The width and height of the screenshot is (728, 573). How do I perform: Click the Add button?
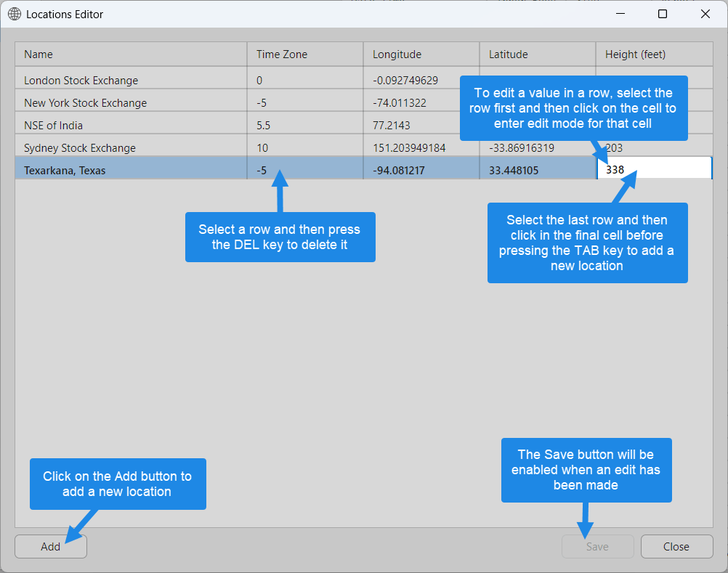tap(51, 547)
